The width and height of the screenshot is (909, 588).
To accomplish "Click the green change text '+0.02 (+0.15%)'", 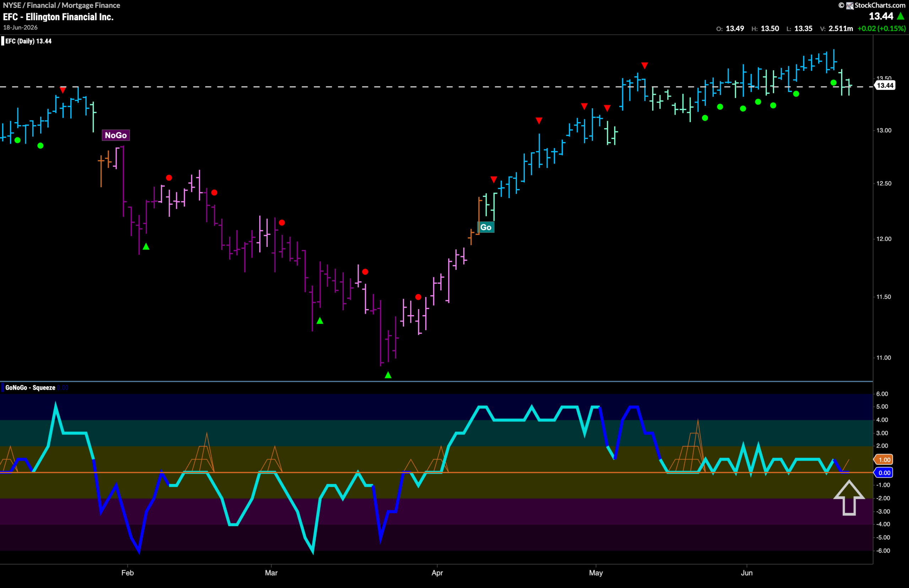I will coord(882,29).
